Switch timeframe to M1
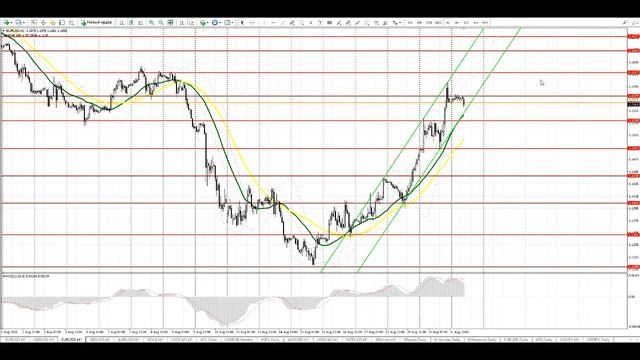 point(410,22)
